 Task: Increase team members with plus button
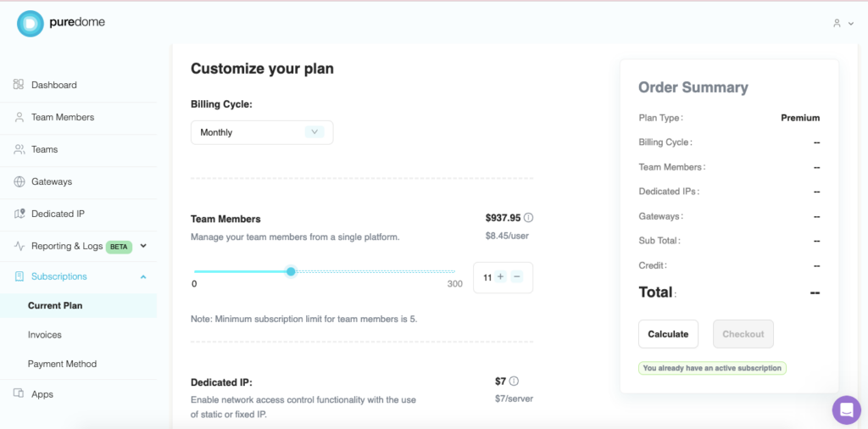pyautogui.click(x=500, y=277)
